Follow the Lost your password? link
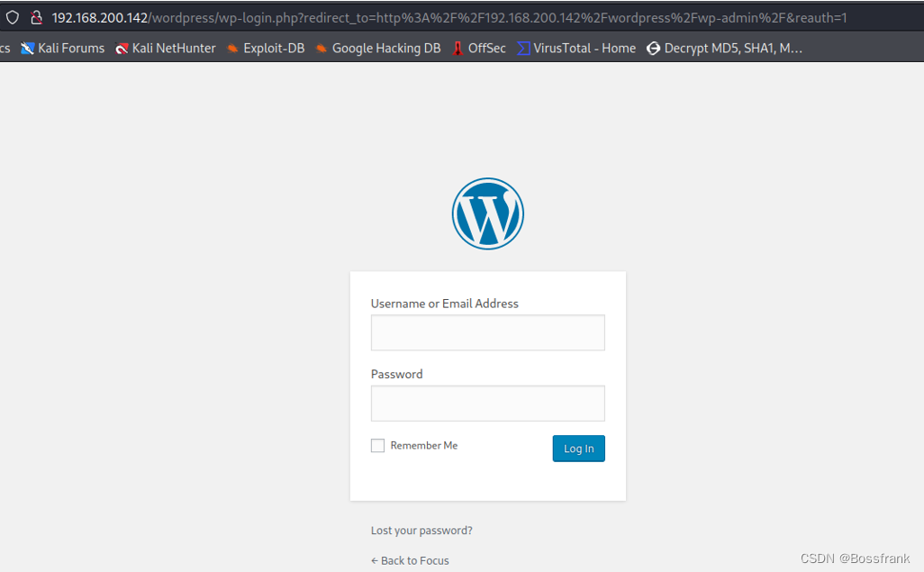This screenshot has height=572, width=924. point(421,531)
